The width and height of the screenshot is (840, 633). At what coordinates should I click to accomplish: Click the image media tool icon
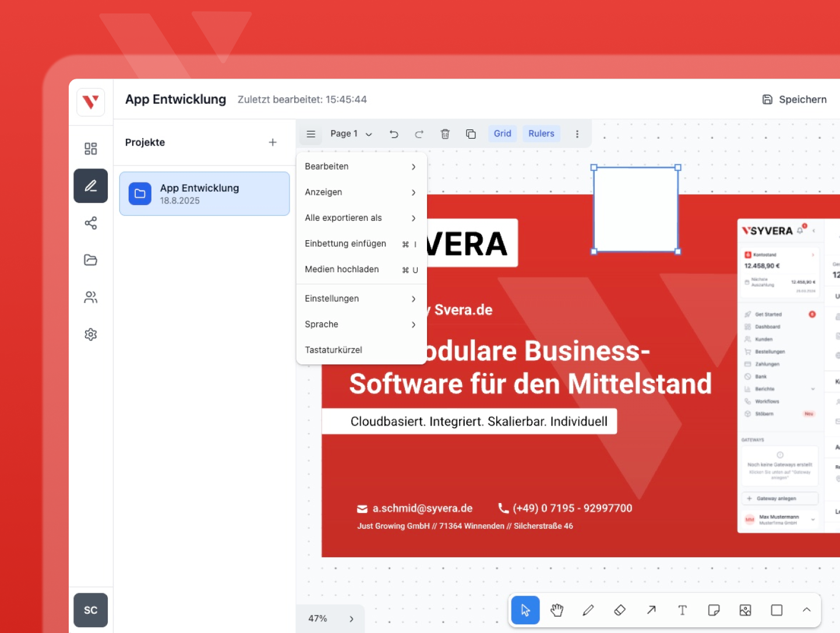[x=745, y=610]
